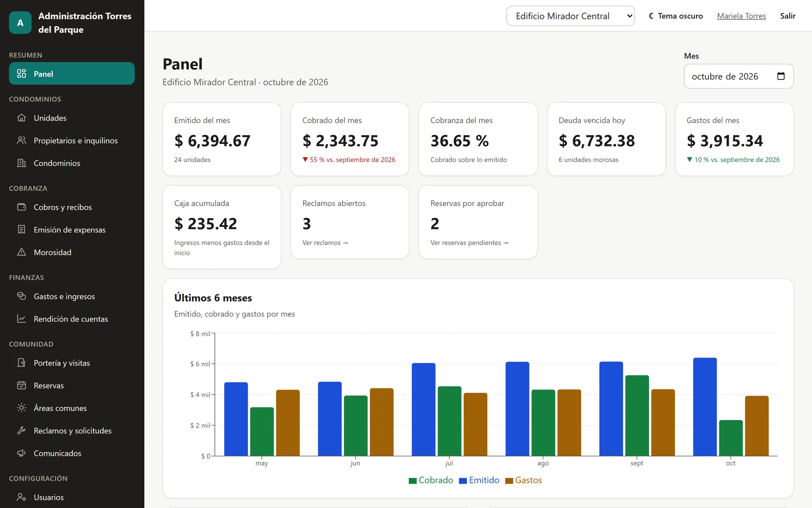Click the Morosidad warning triangle icon
This screenshot has height=508, width=812.
point(22,252)
